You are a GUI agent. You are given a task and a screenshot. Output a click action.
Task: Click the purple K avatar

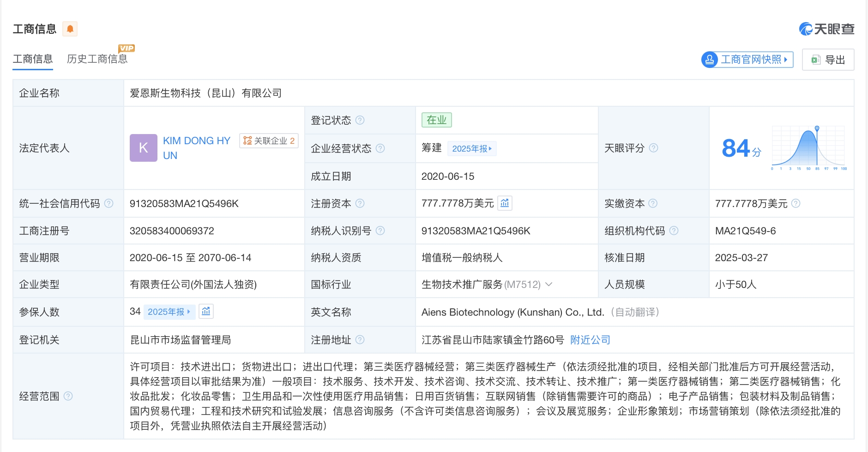(x=144, y=148)
